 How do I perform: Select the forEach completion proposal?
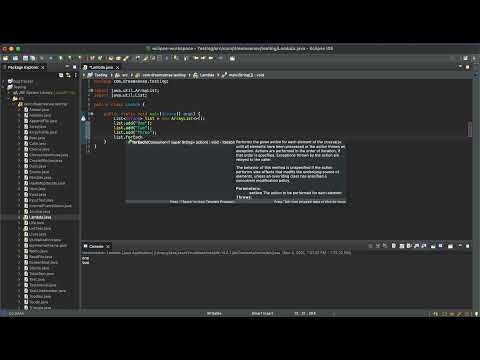(x=182, y=142)
